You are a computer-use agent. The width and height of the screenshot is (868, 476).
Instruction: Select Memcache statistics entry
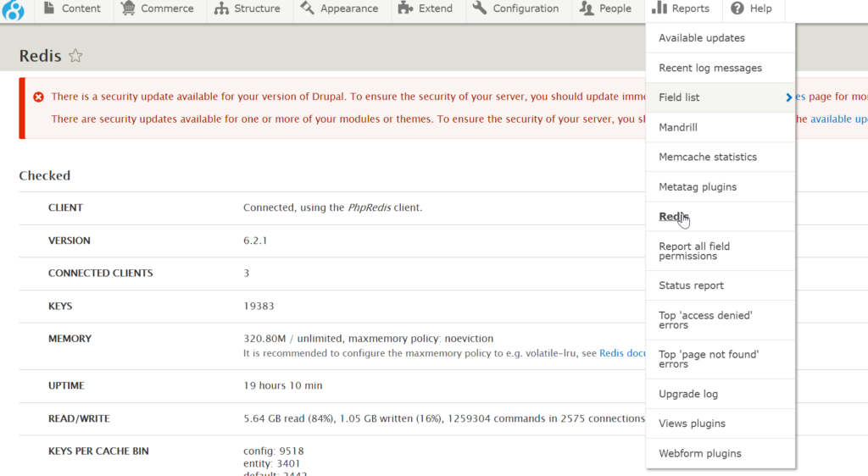(721, 157)
